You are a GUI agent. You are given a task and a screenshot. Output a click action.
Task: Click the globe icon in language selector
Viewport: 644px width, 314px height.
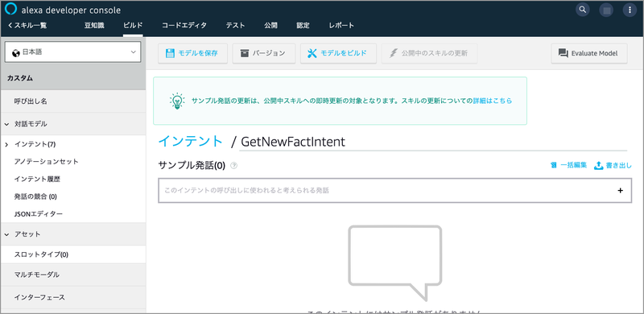click(16, 52)
